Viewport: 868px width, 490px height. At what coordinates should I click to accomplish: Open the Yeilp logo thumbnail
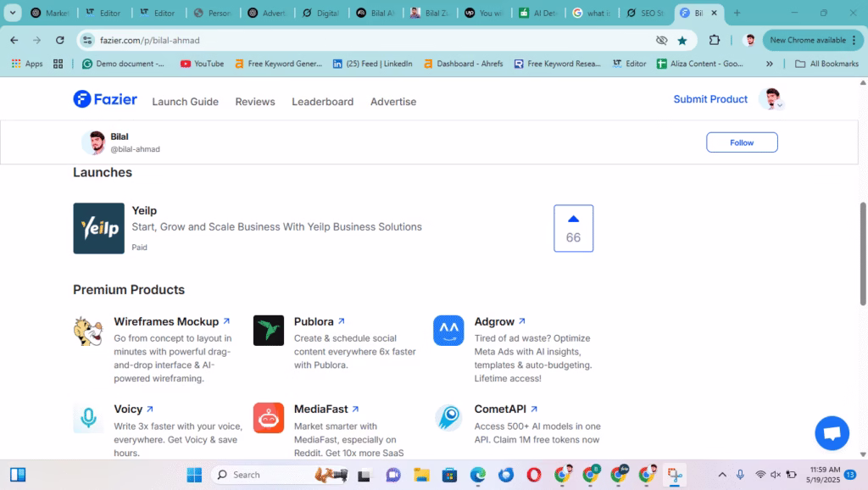click(98, 228)
